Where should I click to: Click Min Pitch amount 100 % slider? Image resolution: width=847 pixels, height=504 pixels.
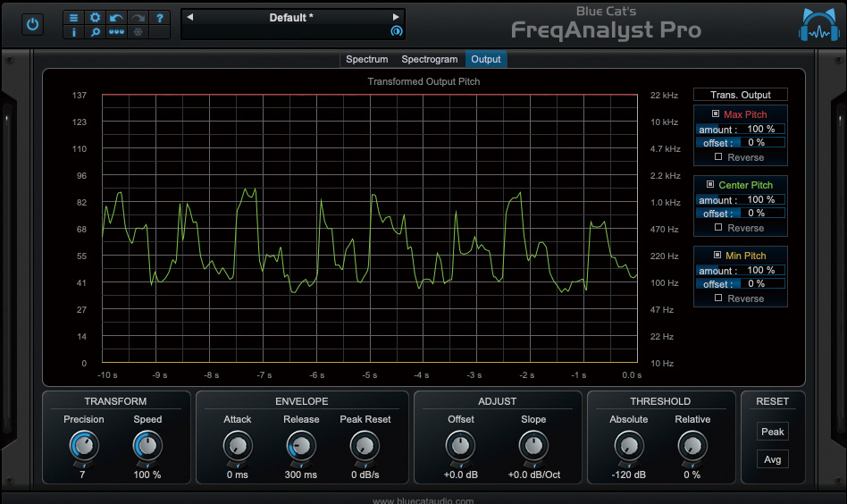pos(740,270)
